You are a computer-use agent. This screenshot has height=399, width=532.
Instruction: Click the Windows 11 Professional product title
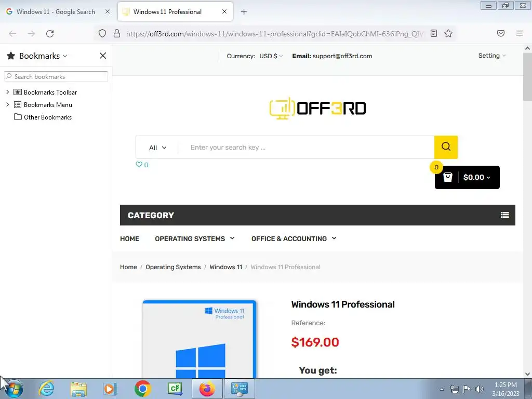343,304
